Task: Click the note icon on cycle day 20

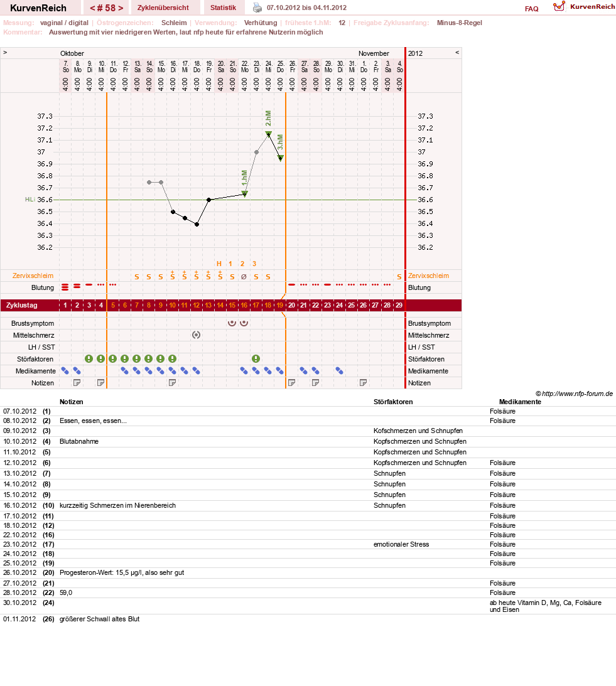Action: click(291, 383)
